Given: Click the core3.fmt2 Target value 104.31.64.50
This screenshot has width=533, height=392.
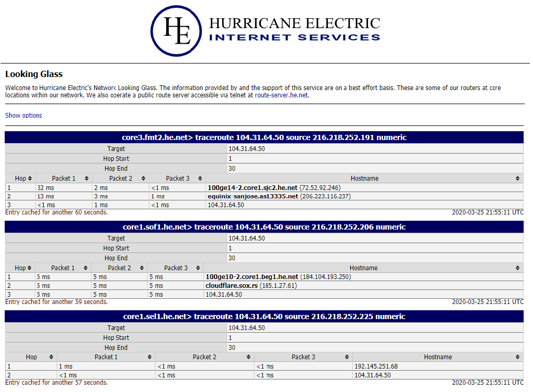Looking at the screenshot, I should click(x=246, y=148).
